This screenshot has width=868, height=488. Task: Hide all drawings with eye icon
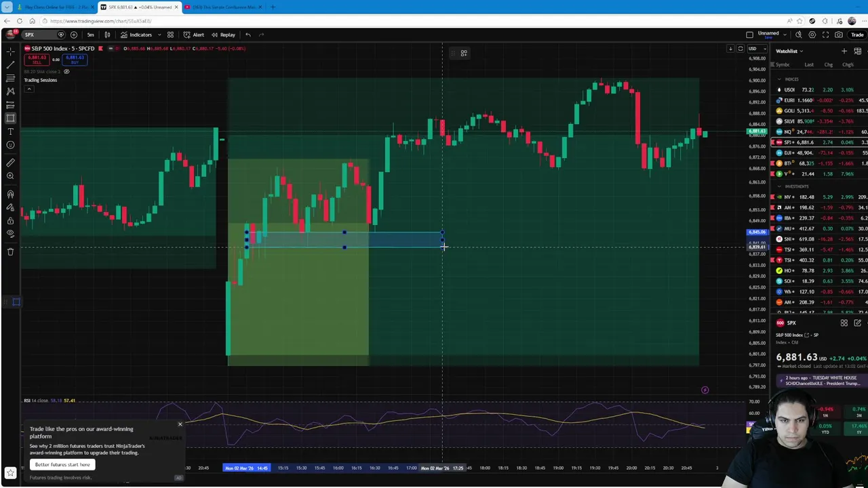click(x=10, y=234)
